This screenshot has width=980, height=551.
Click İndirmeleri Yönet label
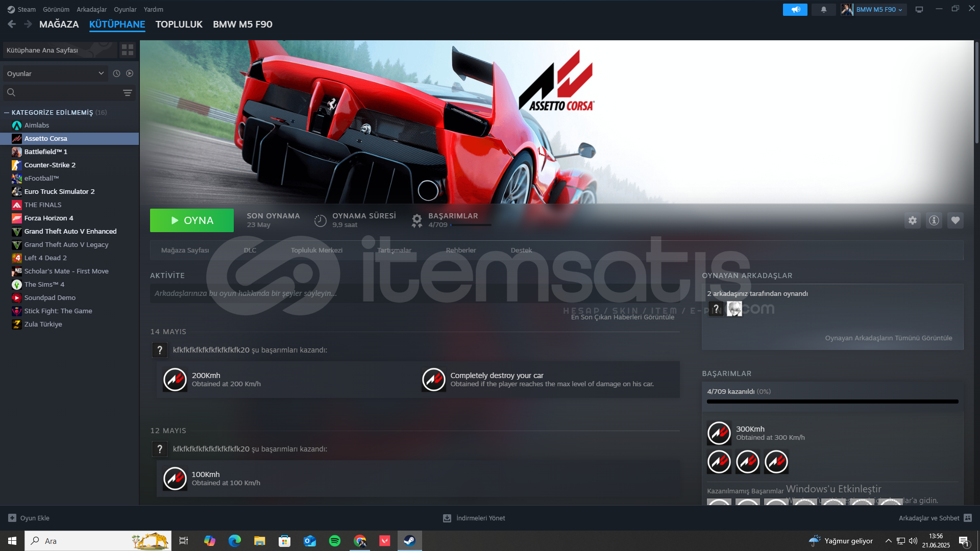pos(480,518)
